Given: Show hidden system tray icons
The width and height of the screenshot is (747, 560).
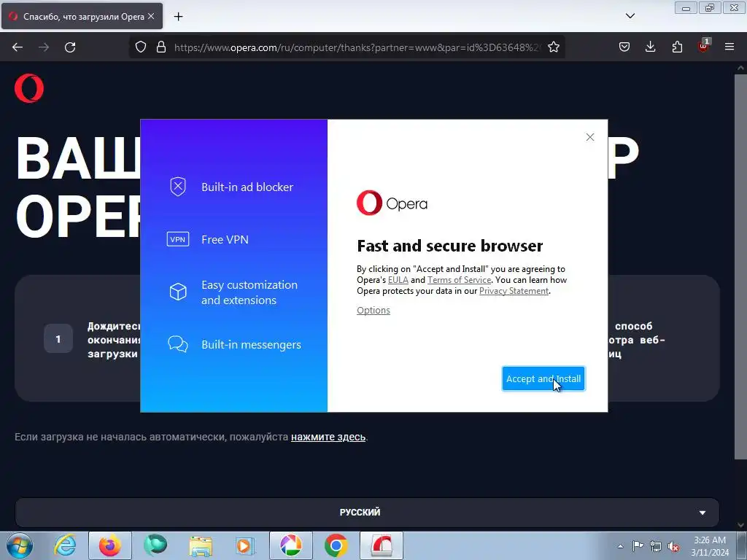Looking at the screenshot, I should 620,546.
